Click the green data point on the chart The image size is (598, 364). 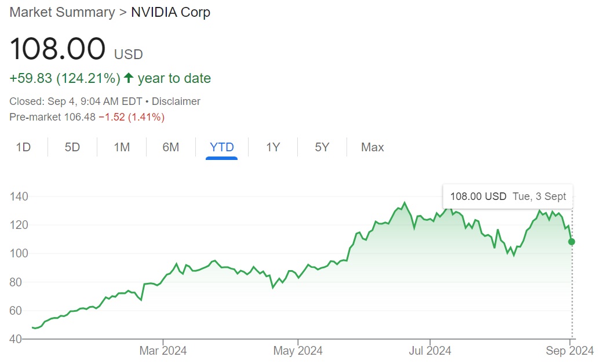[572, 241]
